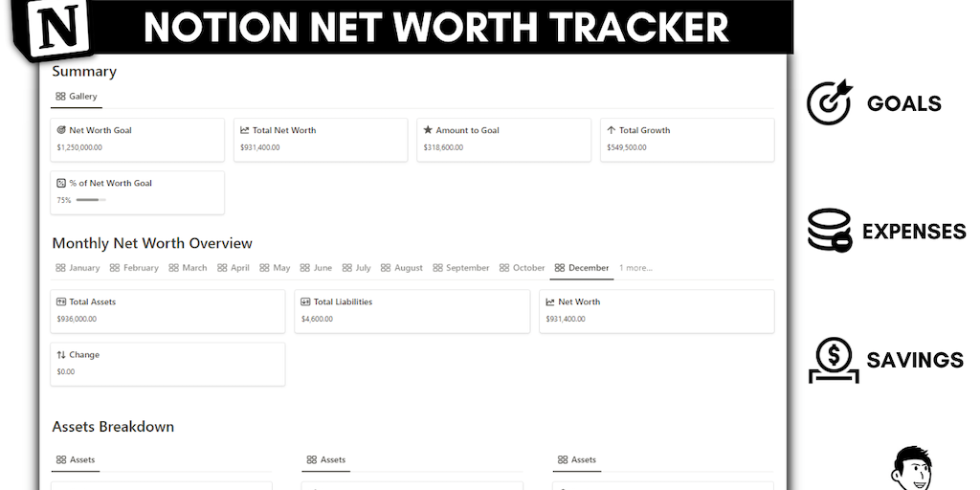
Task: Select the October month tab
Action: pos(522,268)
